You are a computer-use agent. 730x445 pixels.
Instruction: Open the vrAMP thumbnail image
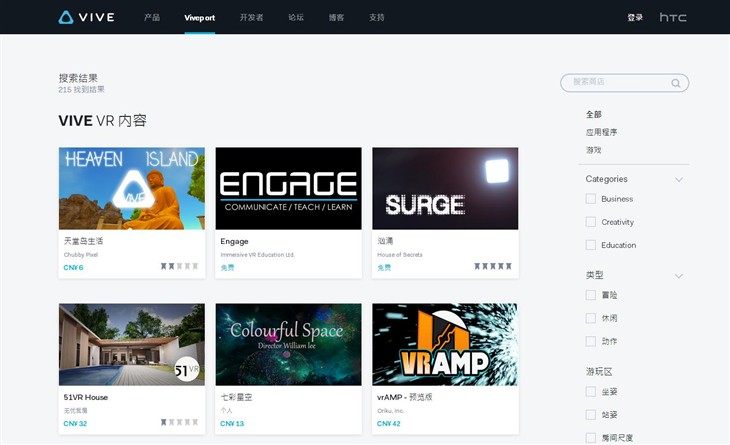point(445,344)
